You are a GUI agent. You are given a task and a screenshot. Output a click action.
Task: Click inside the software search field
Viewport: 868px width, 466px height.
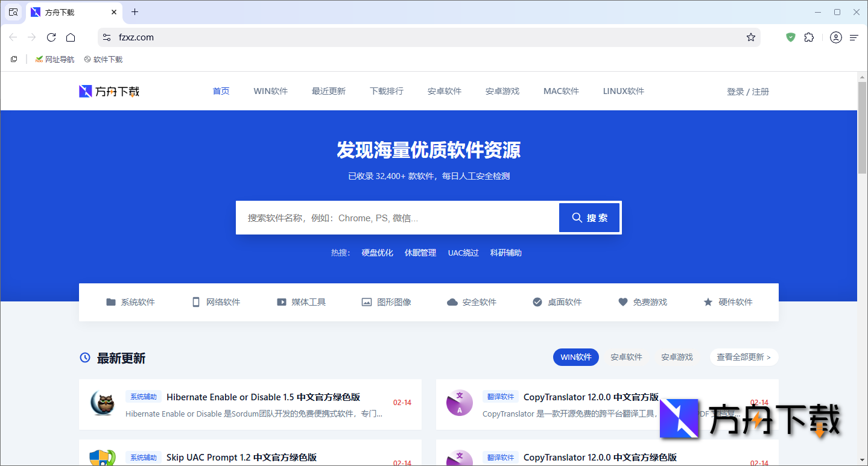tap(392, 217)
